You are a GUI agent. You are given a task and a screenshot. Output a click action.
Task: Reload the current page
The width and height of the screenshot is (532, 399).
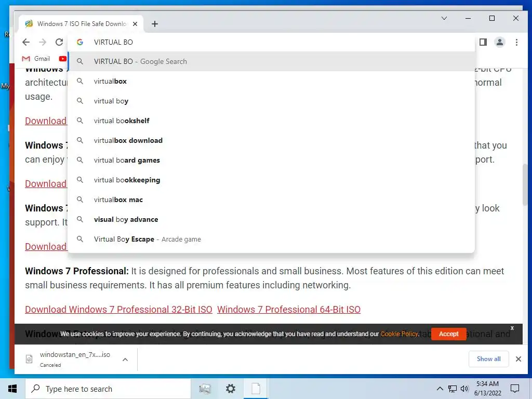click(x=59, y=42)
